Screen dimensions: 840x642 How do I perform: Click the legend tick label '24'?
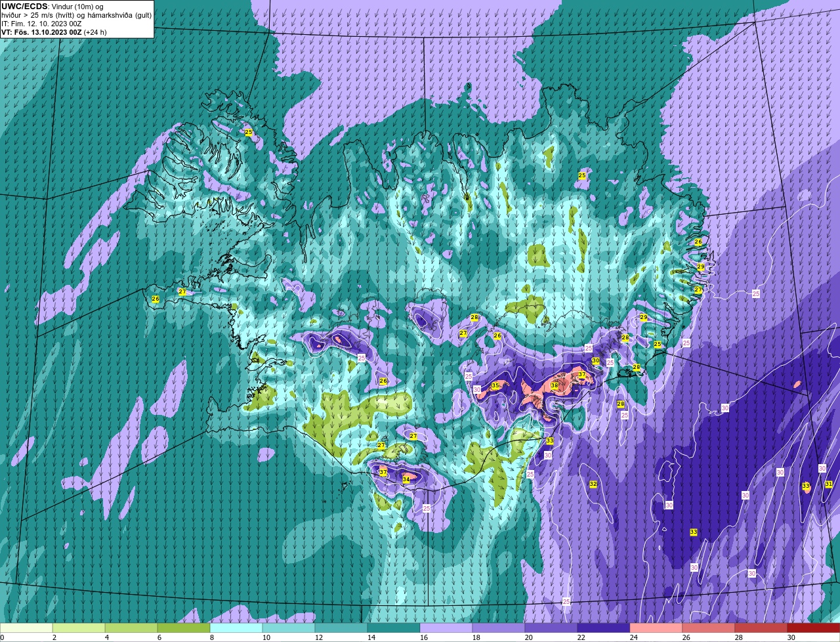[x=634, y=637]
